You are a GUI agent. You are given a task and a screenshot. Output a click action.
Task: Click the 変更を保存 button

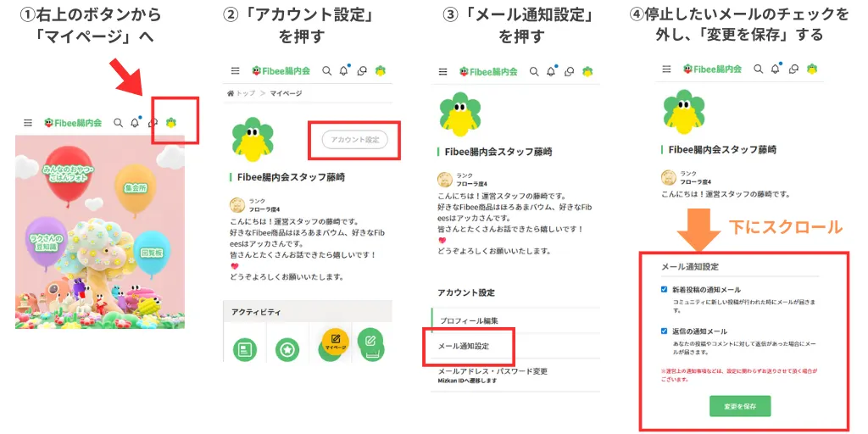coord(740,406)
